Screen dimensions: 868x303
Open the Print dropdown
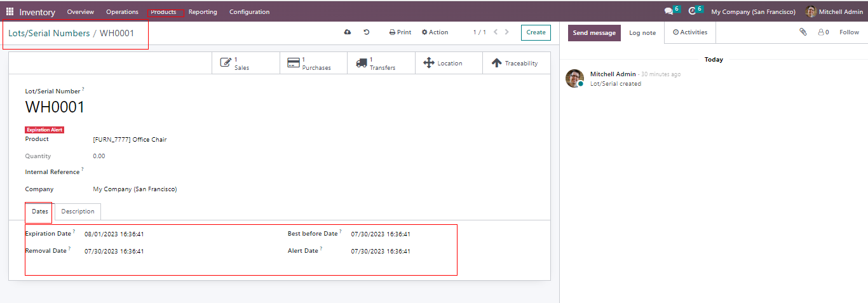400,32
